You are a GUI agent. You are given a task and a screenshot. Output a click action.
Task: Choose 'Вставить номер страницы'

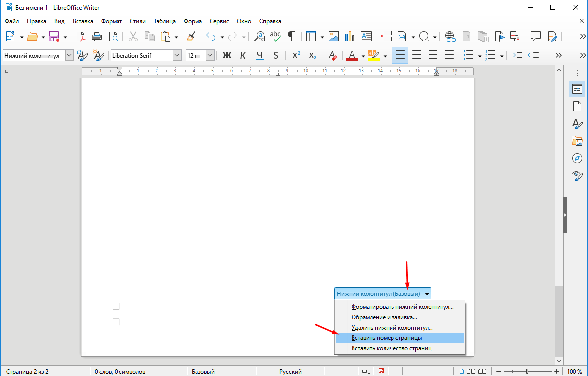(399, 338)
